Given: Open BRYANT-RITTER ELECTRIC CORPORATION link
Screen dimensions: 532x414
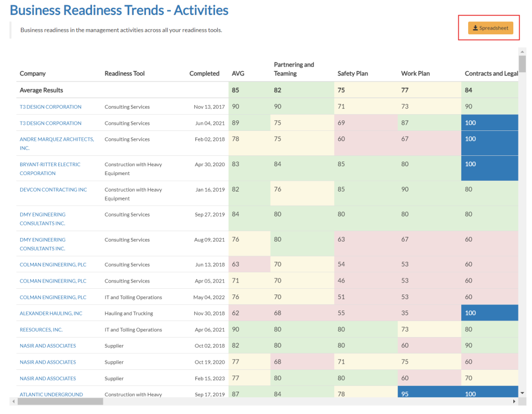Looking at the screenshot, I should [x=50, y=168].
